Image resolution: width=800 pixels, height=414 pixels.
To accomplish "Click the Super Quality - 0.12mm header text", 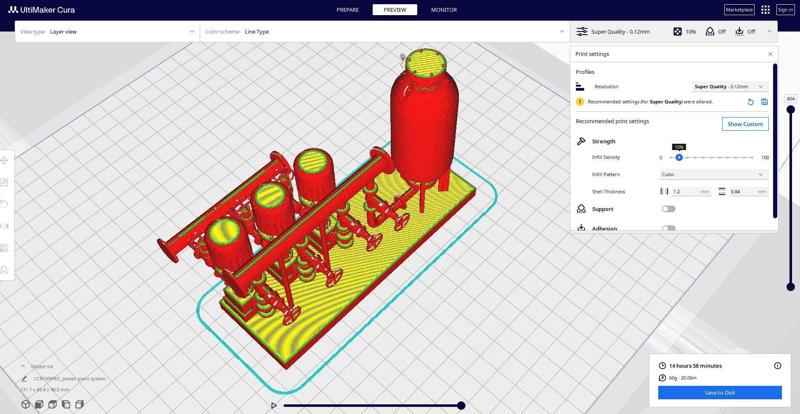I will (620, 32).
